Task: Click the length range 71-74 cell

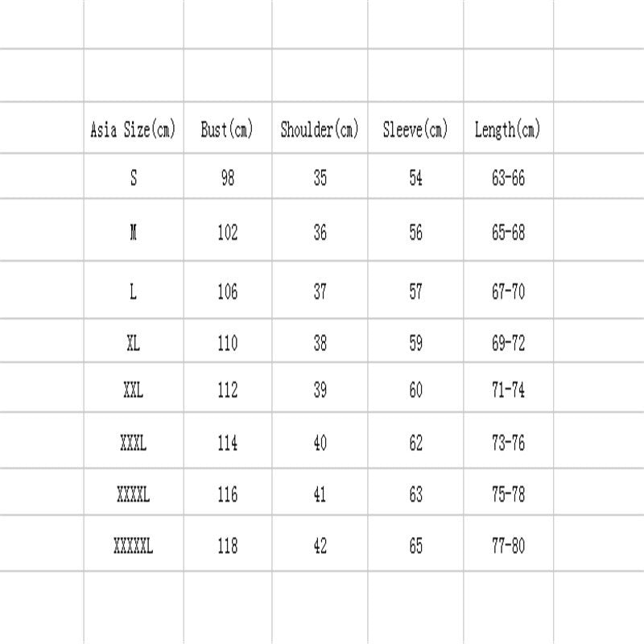Action: [507, 390]
